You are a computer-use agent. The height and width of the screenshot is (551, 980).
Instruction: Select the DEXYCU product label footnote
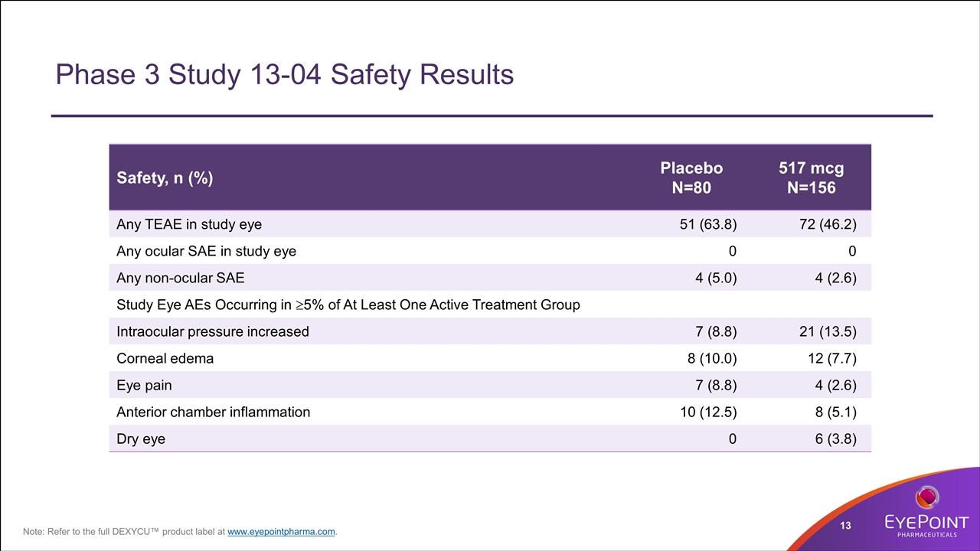pyautogui.click(x=180, y=532)
